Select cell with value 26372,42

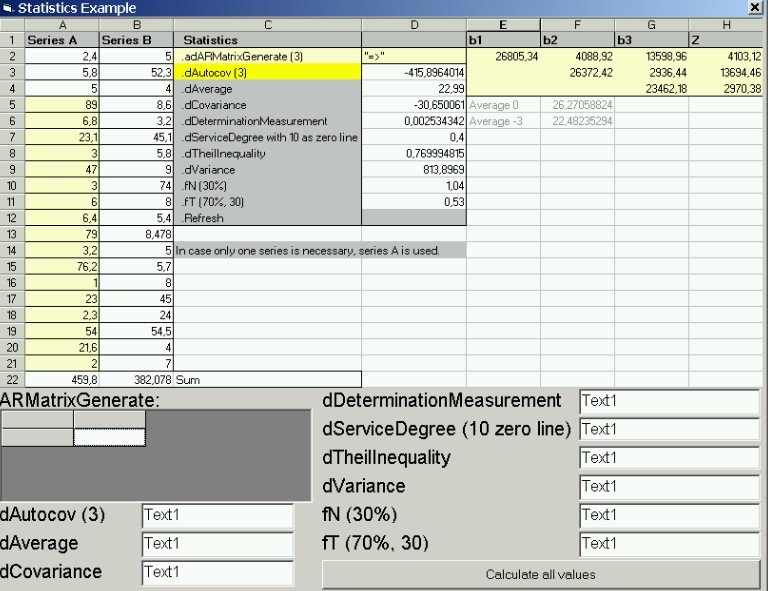click(577, 72)
